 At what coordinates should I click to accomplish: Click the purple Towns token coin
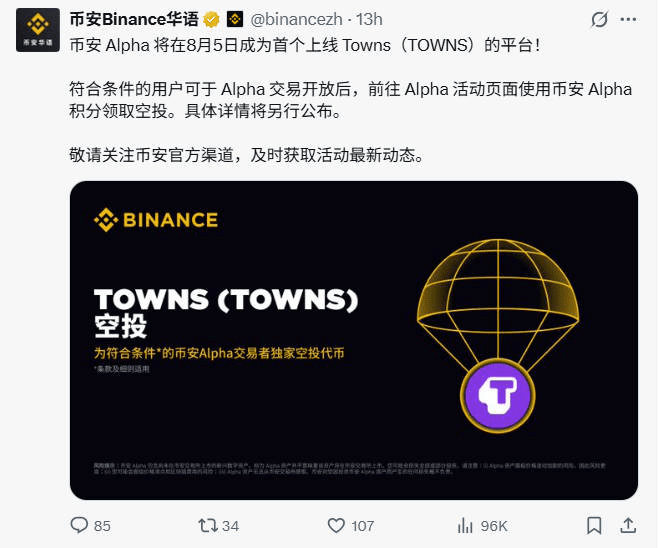[498, 395]
